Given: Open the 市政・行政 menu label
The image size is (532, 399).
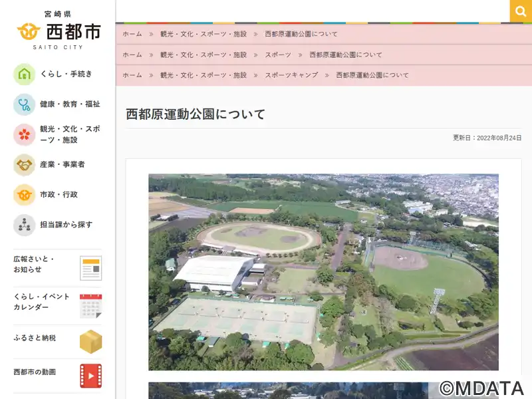Looking at the screenshot, I should 59,195.
